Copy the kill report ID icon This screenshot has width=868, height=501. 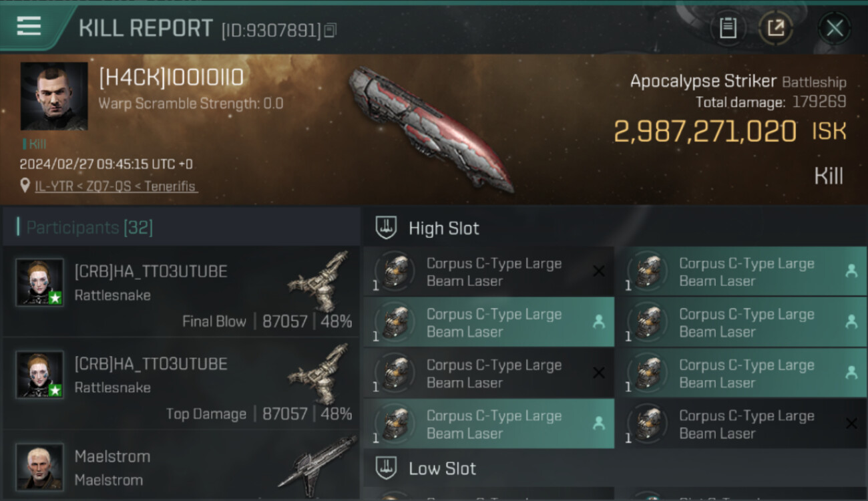pyautogui.click(x=331, y=30)
